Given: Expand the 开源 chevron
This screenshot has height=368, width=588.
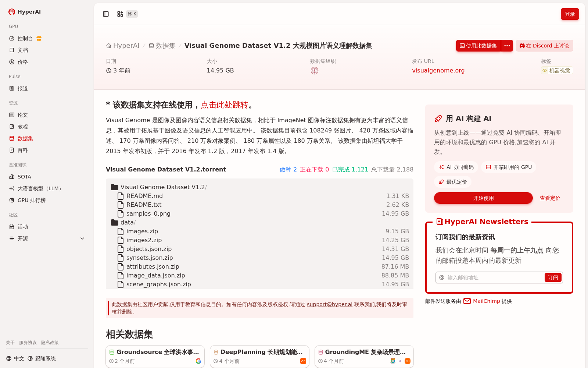Looking at the screenshot, I should tap(82, 238).
